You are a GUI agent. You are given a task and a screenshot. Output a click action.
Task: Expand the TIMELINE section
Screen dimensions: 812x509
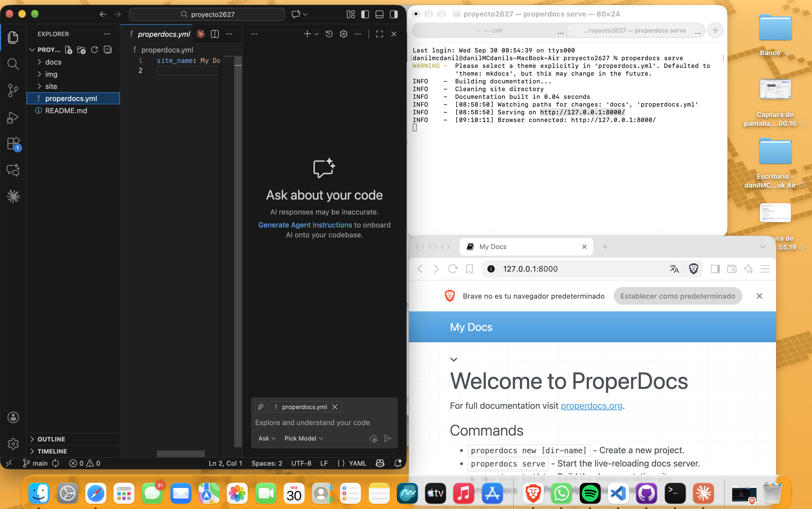coord(73,451)
